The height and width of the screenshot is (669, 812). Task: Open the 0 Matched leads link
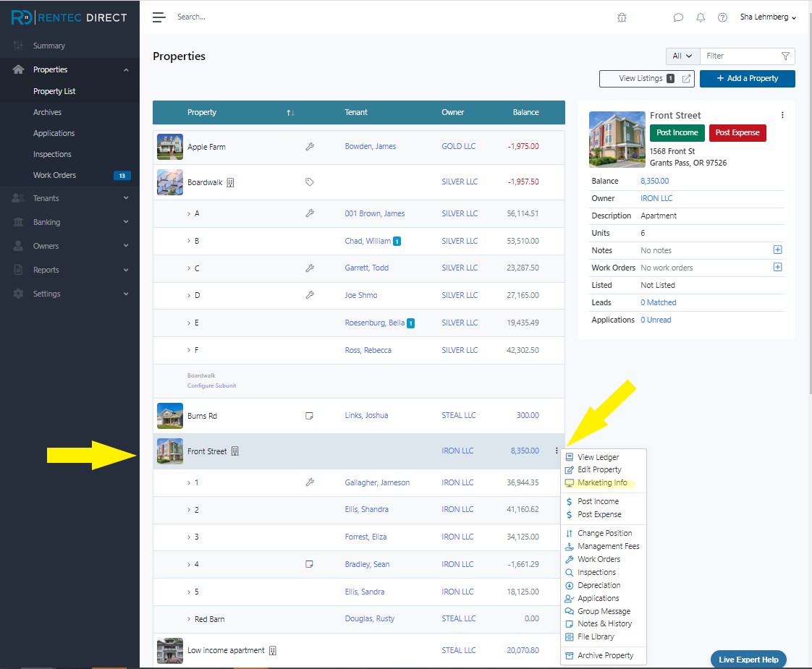click(658, 303)
